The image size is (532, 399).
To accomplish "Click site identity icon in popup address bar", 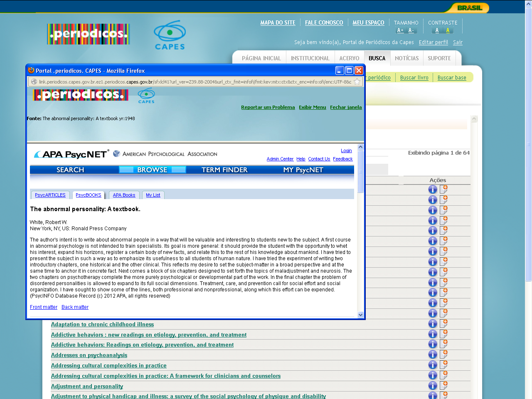I will [x=34, y=82].
